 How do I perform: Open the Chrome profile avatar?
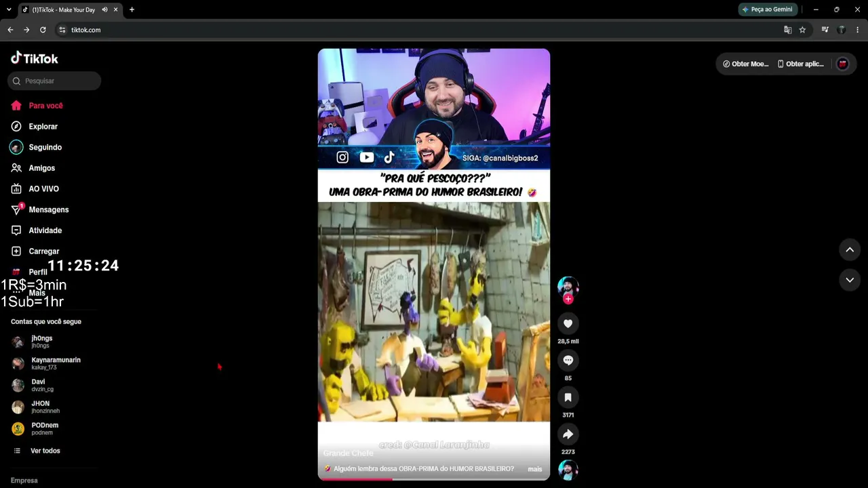842,30
